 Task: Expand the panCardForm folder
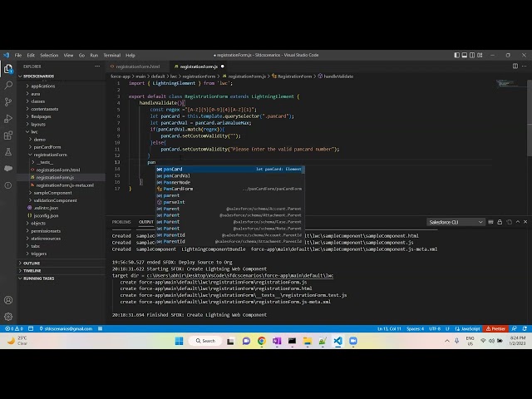pyautogui.click(x=47, y=147)
